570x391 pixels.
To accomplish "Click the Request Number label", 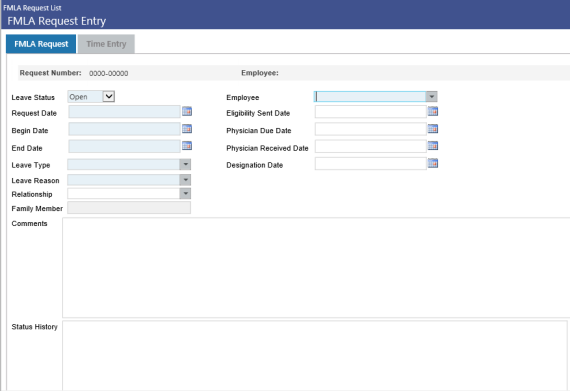I will click(51, 73).
